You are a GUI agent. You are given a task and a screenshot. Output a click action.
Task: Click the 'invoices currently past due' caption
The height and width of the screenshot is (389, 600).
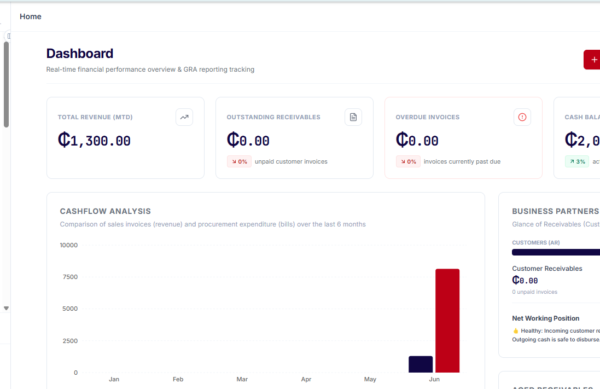(462, 161)
